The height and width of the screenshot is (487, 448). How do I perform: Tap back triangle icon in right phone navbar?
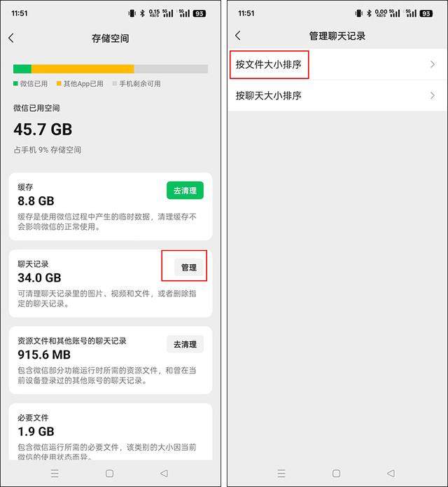(x=391, y=473)
